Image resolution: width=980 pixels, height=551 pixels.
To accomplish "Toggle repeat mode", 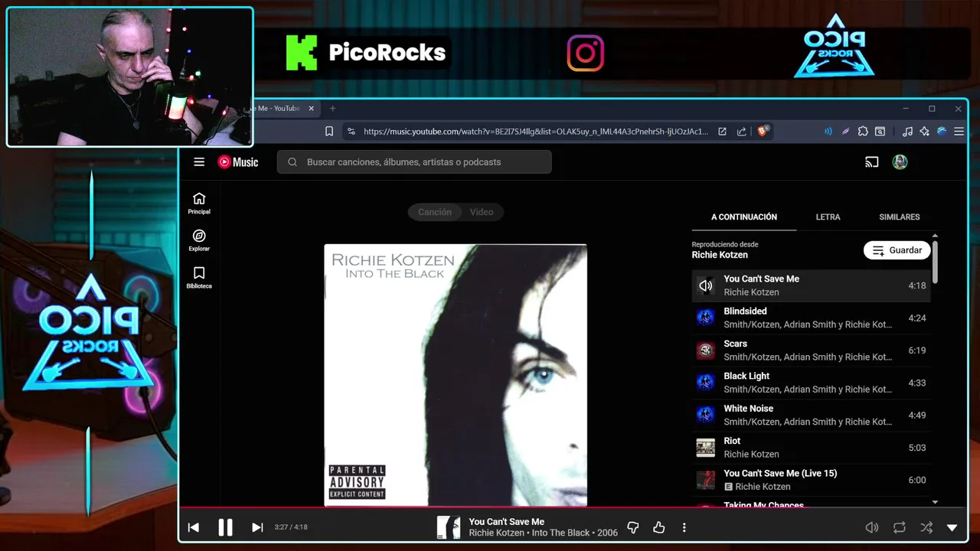I will pyautogui.click(x=900, y=527).
